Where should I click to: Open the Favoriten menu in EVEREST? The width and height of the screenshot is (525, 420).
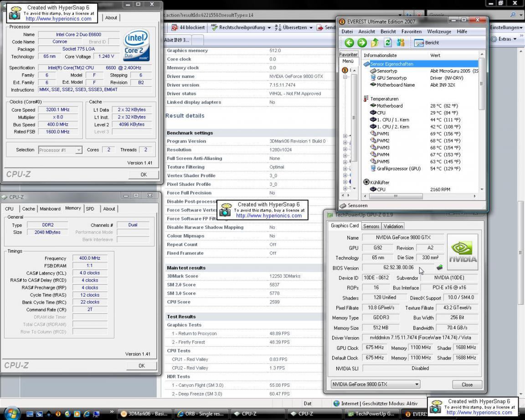click(x=411, y=31)
